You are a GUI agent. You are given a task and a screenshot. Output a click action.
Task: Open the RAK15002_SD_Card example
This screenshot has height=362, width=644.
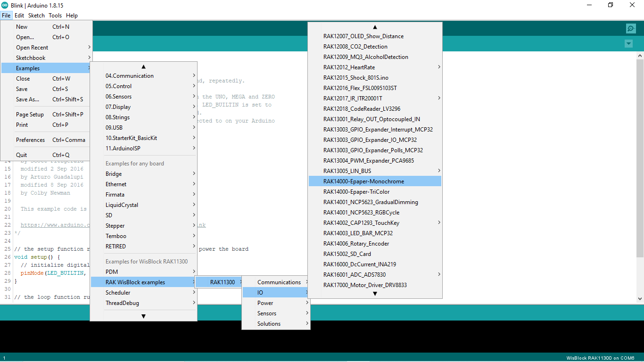375,254
